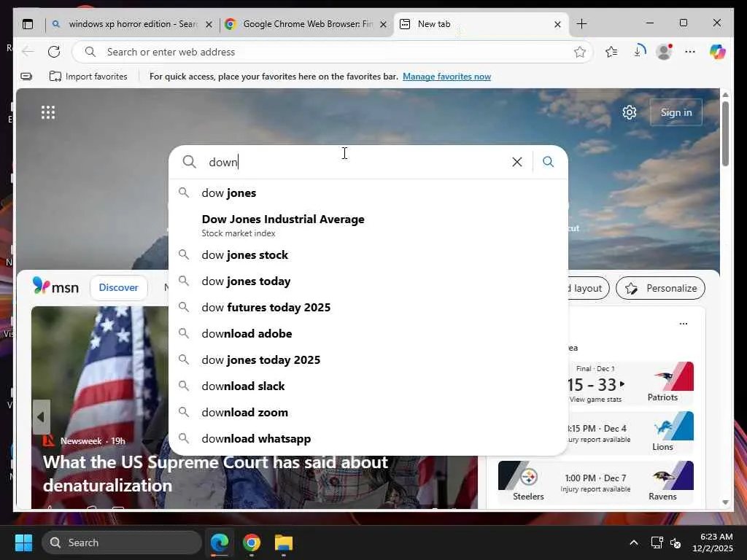
Task: Open File Explorer from taskbar
Action: [284, 542]
